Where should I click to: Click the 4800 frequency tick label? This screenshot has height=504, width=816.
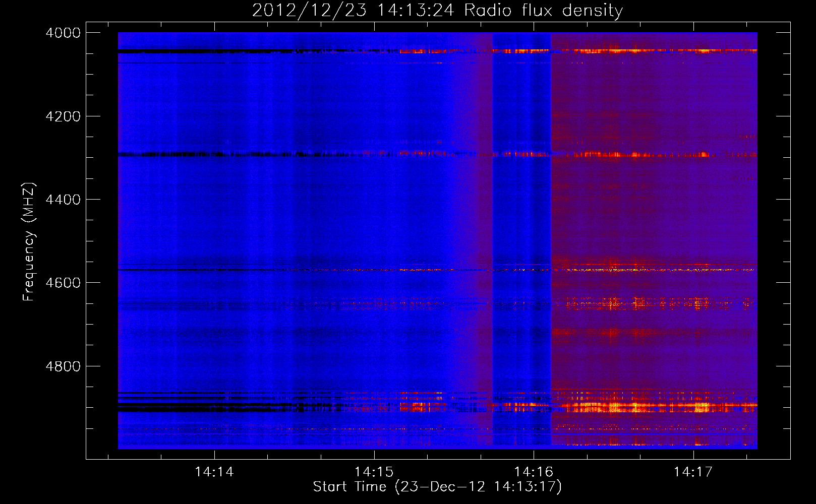click(x=63, y=366)
